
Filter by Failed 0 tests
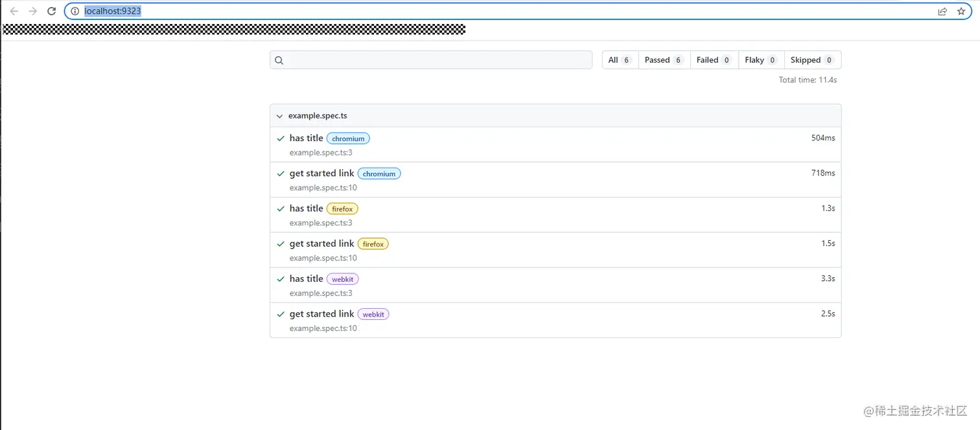(x=714, y=60)
